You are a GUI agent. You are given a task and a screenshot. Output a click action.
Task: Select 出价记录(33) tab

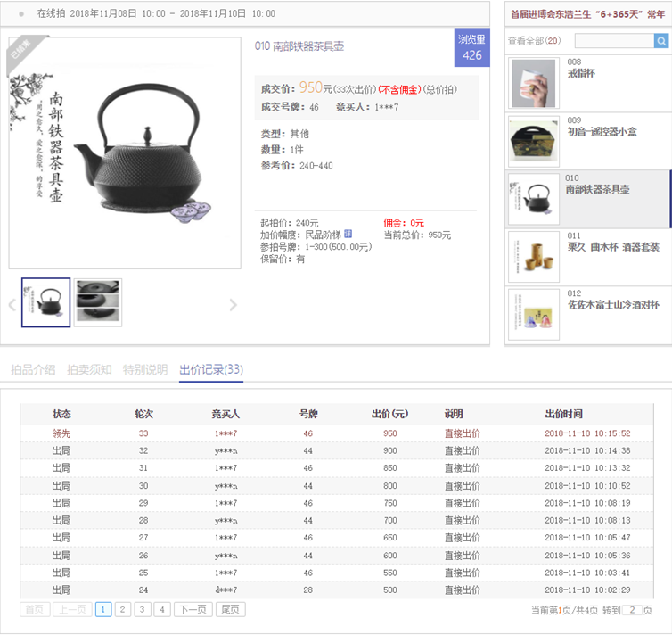click(211, 369)
